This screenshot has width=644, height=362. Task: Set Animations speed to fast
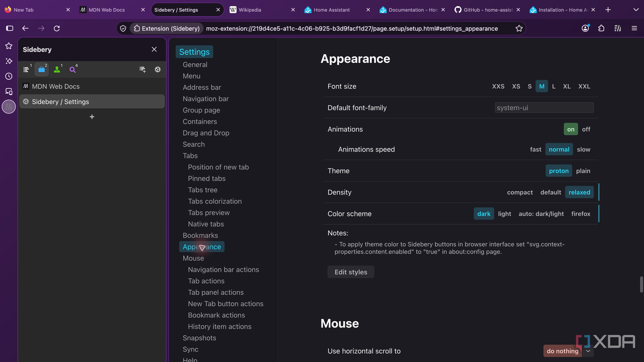click(536, 149)
